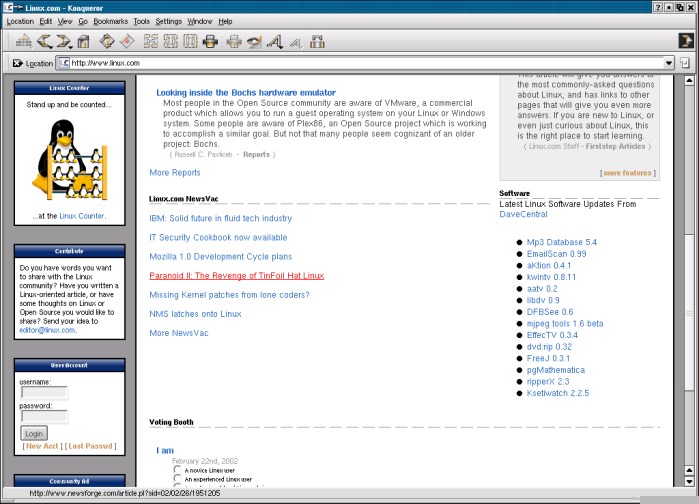Select 'An experienced Linux user' radio option
The height and width of the screenshot is (504, 699).
coord(177,479)
